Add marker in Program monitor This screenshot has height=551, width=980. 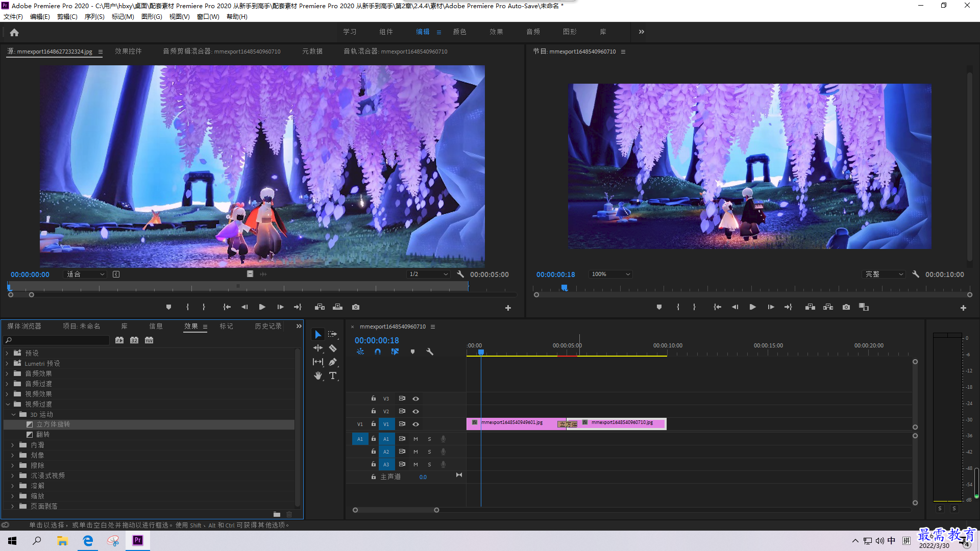pos(659,307)
